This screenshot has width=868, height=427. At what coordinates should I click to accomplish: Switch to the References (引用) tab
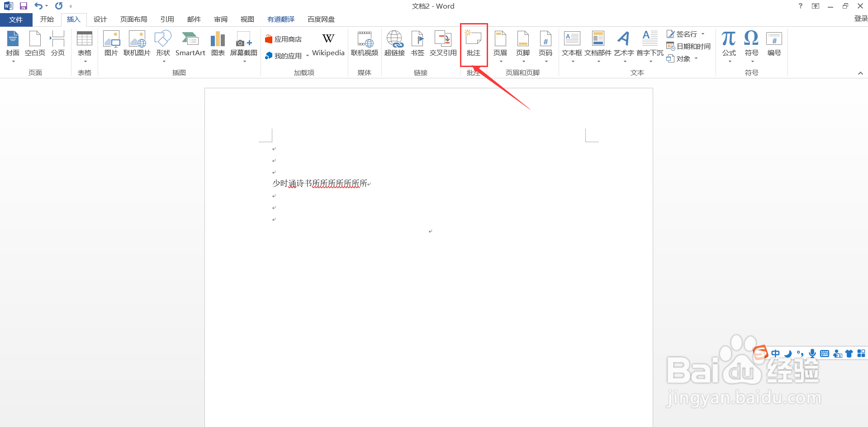click(x=167, y=19)
